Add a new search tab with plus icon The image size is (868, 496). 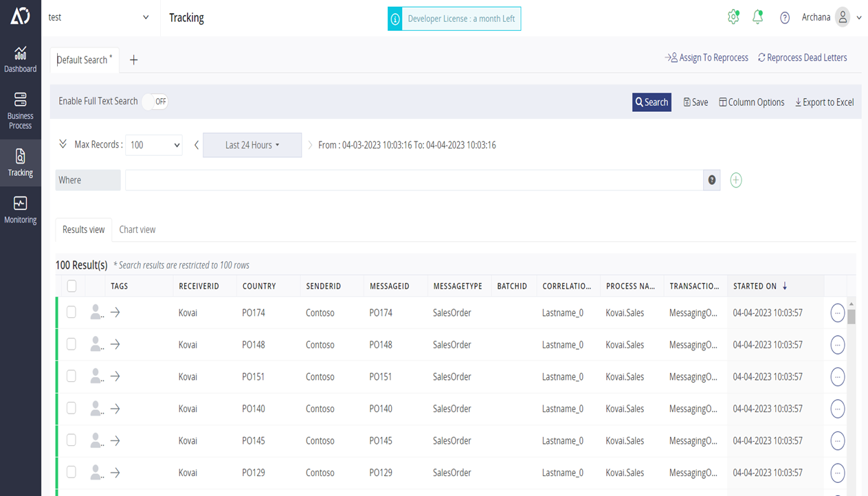134,60
